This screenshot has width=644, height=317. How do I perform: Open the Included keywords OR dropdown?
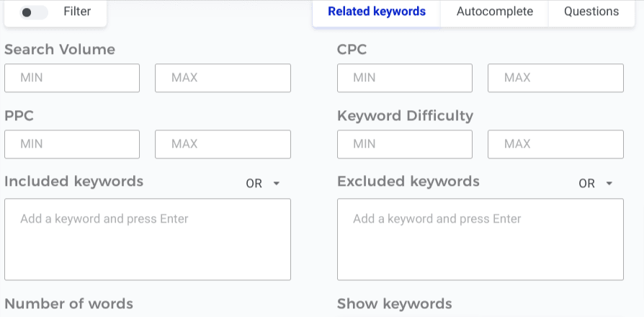263,184
